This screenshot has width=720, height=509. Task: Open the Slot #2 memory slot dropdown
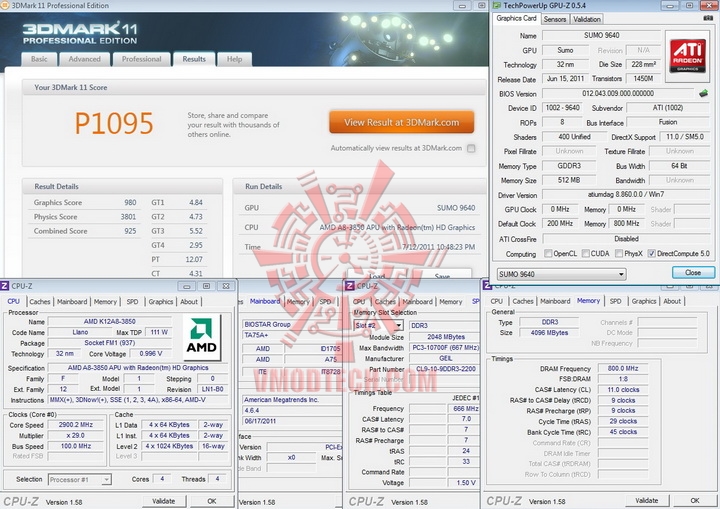378,325
